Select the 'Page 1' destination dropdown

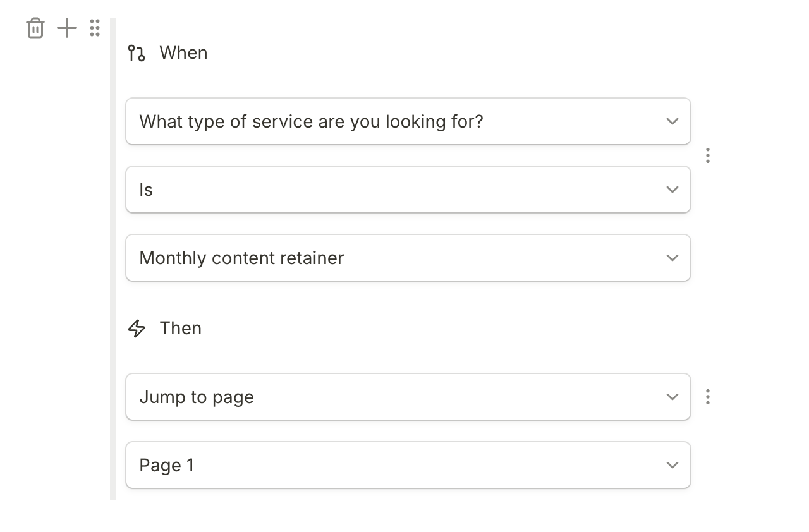click(379, 465)
